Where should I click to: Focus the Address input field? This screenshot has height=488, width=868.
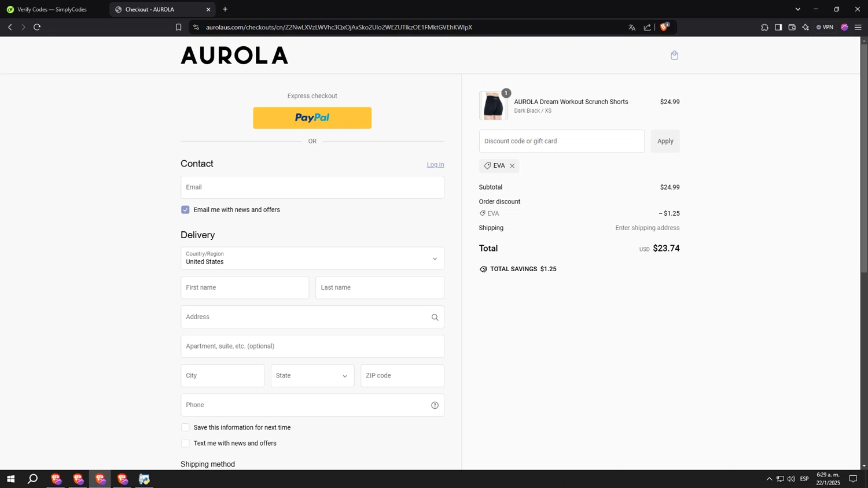pos(312,317)
